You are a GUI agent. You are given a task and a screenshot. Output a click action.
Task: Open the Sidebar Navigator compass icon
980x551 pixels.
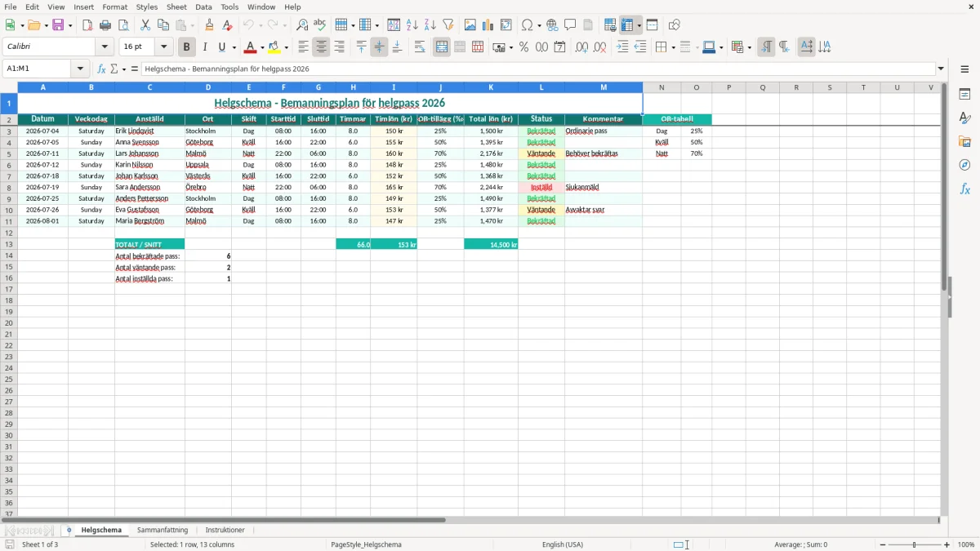point(964,165)
